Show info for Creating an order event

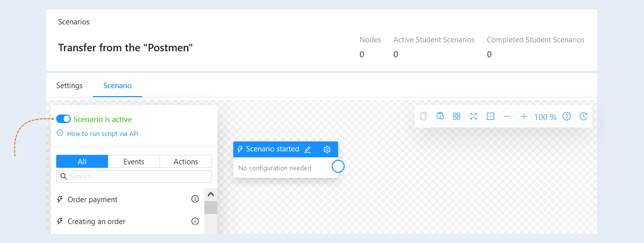coord(195,221)
